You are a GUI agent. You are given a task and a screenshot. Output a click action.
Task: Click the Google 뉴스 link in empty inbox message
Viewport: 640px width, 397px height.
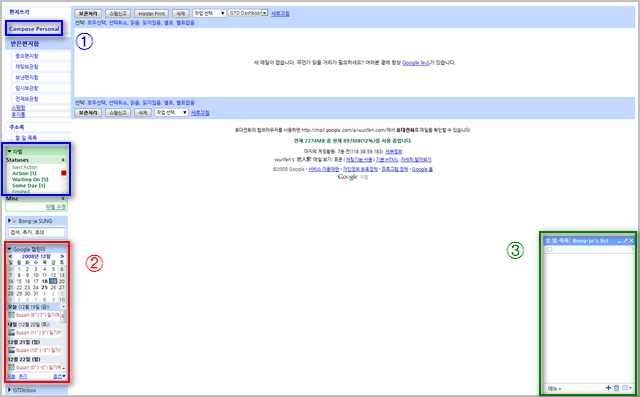(416, 62)
